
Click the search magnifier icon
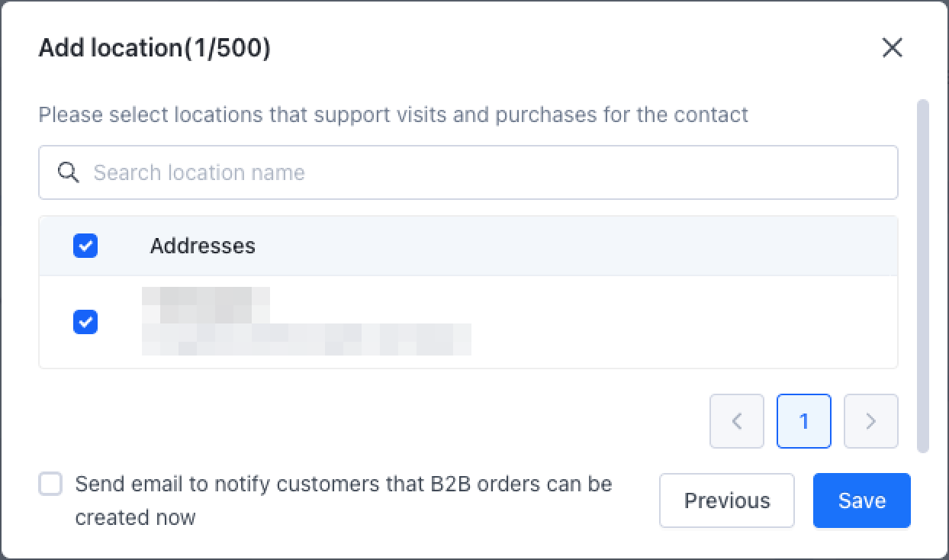tap(69, 172)
